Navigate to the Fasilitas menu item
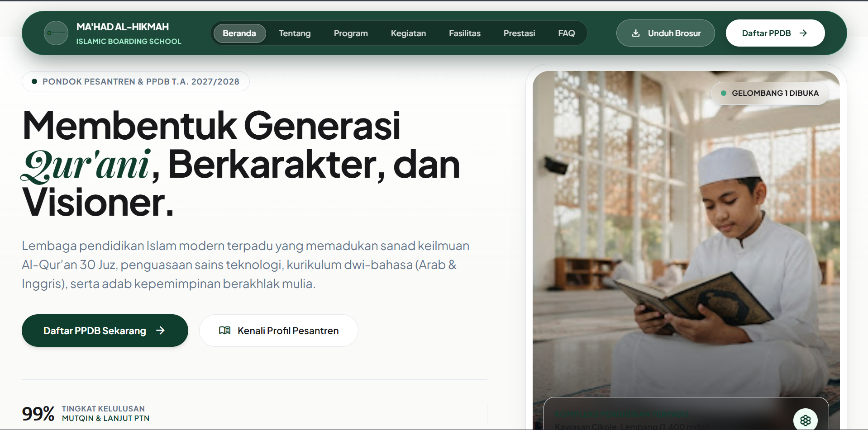Image resolution: width=868 pixels, height=430 pixels. coord(465,33)
